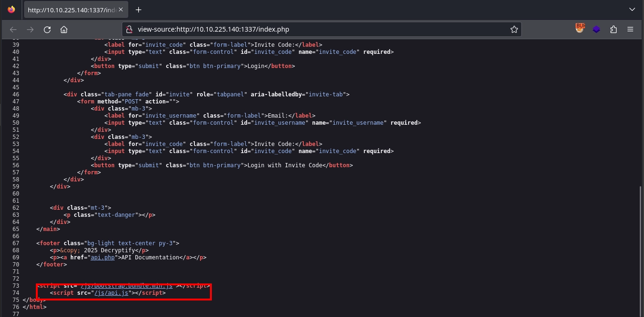This screenshot has width=644, height=317.
Task: Open a new tab with plus button
Action: [x=138, y=10]
